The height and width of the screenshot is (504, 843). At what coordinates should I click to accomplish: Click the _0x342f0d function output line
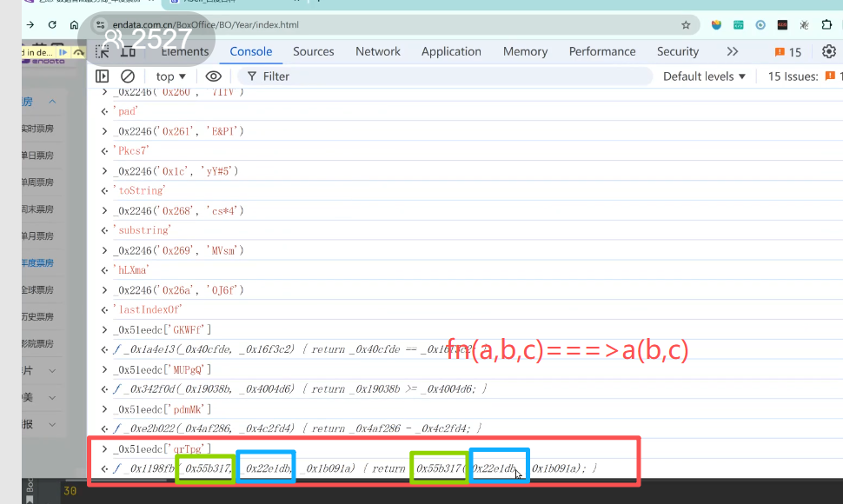[x=300, y=389]
